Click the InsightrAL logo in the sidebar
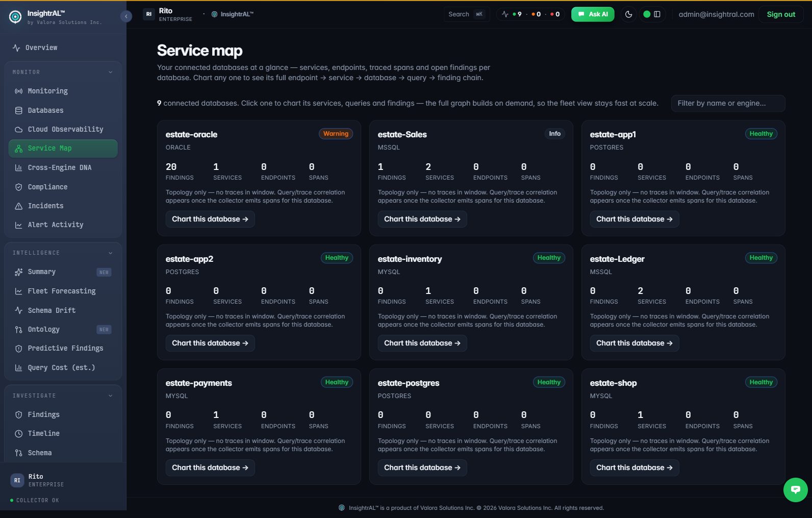The height and width of the screenshot is (518, 812). (x=15, y=17)
